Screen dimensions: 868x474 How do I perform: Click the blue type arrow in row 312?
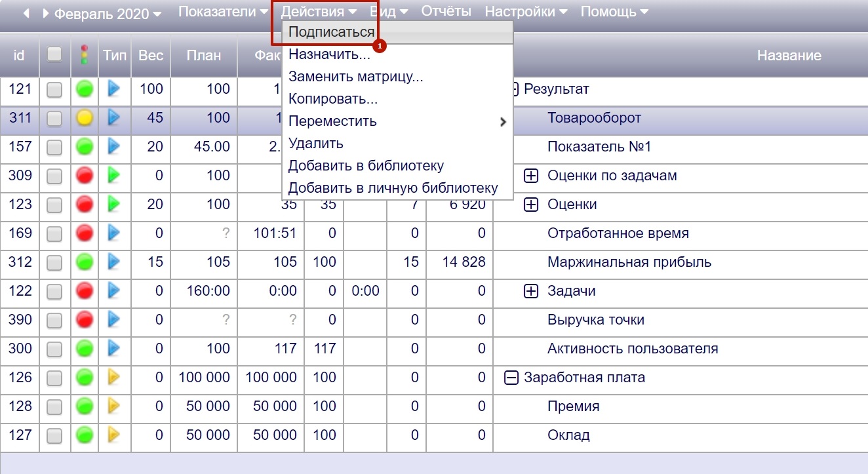(115, 262)
